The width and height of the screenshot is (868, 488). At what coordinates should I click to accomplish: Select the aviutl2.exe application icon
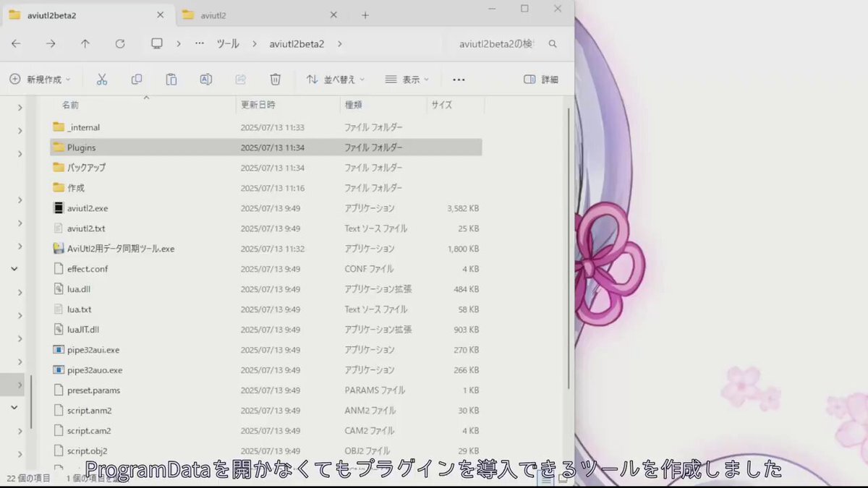tap(59, 208)
